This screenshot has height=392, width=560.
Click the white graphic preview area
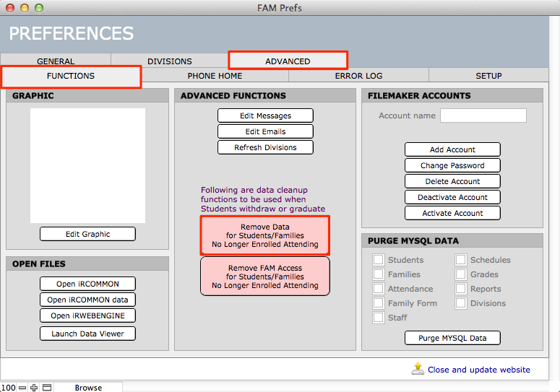tap(88, 165)
